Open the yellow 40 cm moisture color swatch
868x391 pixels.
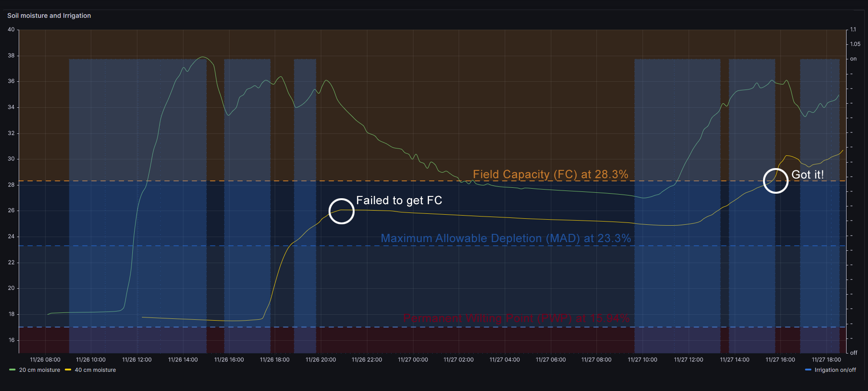[x=68, y=370]
